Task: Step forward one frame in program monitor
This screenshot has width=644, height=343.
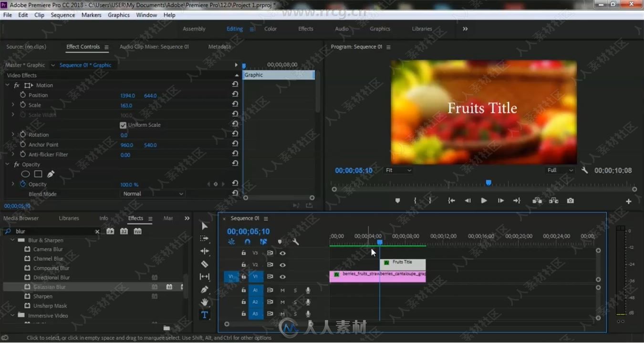Action: pos(500,201)
